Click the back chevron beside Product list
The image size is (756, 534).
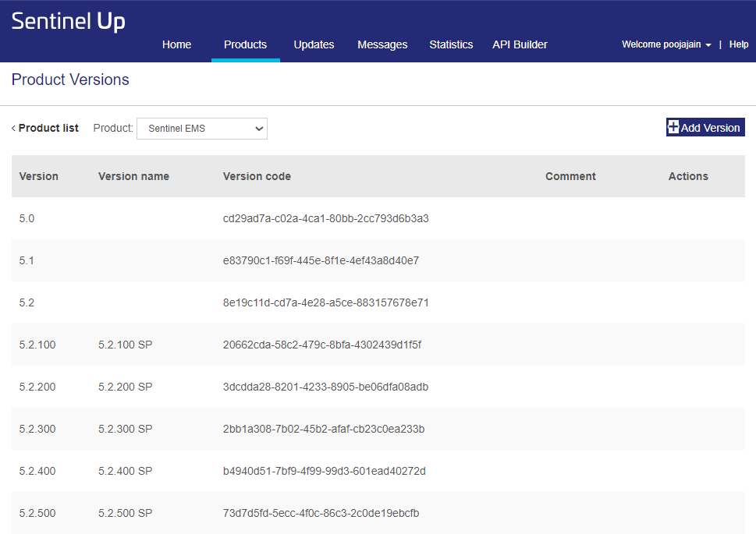13,128
